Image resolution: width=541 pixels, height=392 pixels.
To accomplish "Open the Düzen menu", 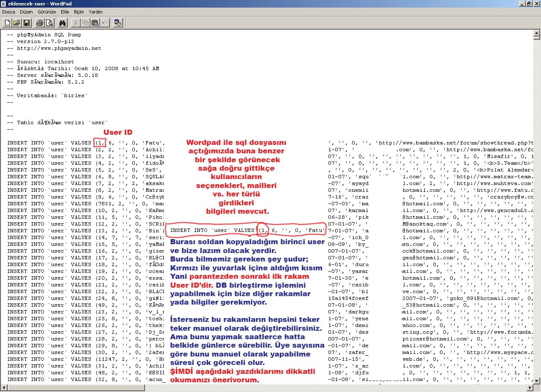I will 26,12.
